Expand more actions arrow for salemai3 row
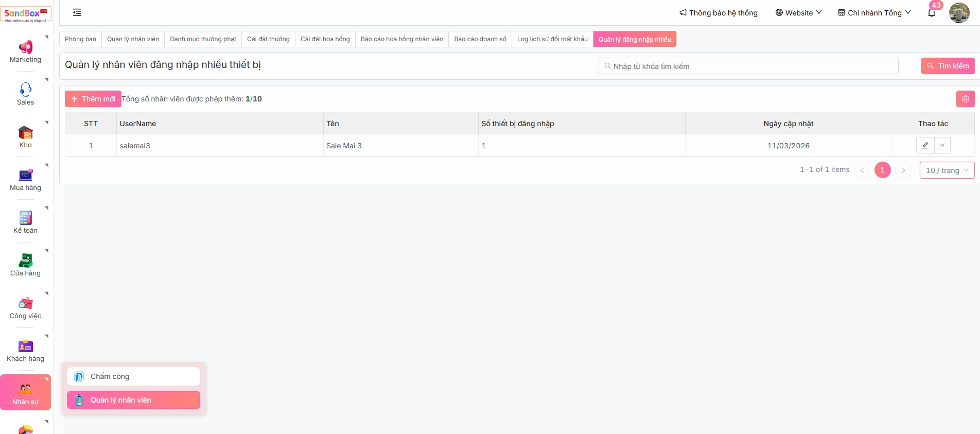Viewport: 980px width, 434px height. 942,145
